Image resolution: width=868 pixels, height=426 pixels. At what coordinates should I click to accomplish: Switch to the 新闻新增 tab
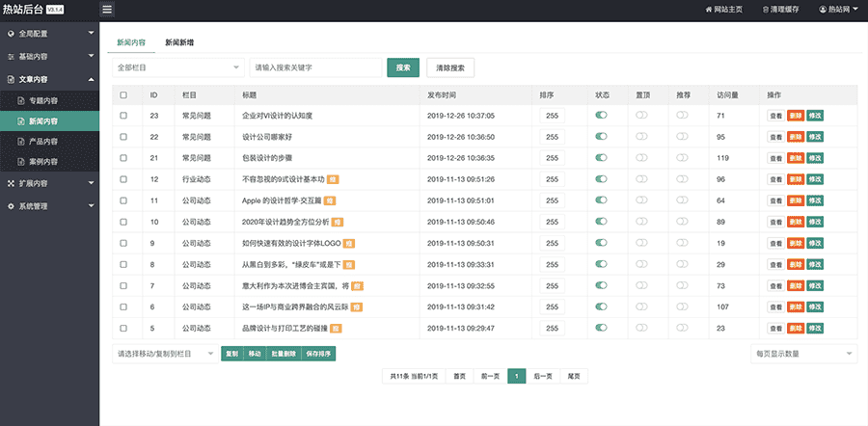(178, 43)
